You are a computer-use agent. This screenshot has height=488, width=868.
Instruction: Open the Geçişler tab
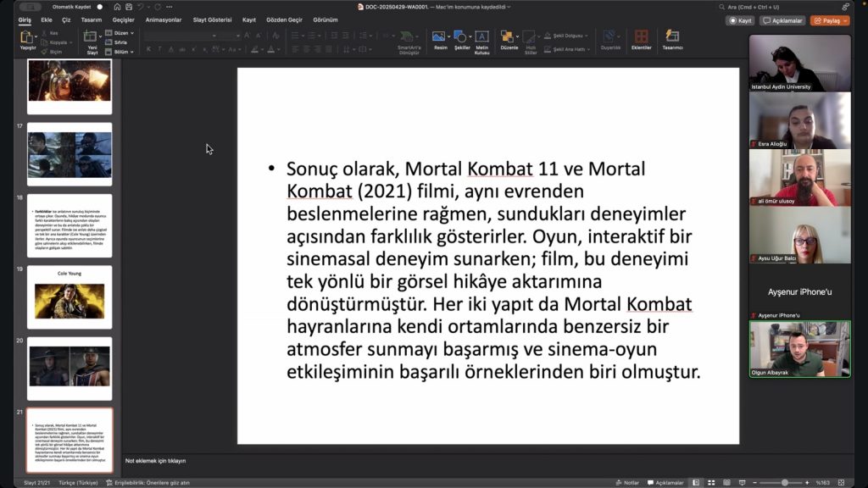(x=124, y=20)
